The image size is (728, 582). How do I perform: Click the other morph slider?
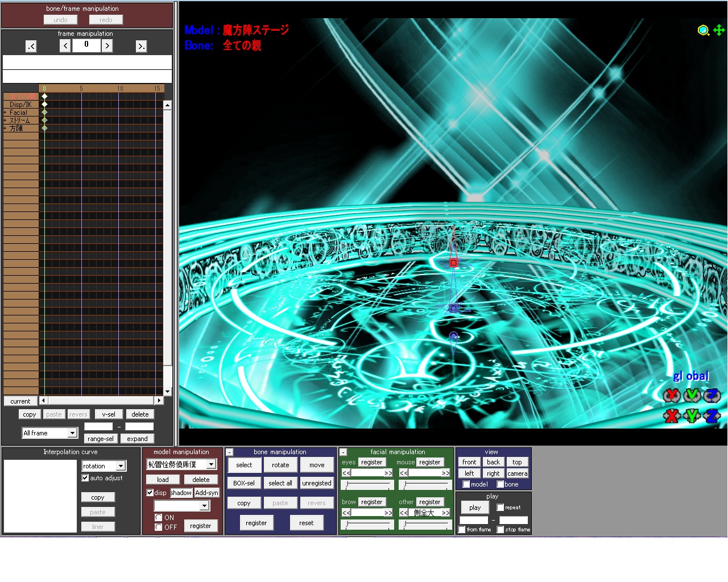(425, 525)
